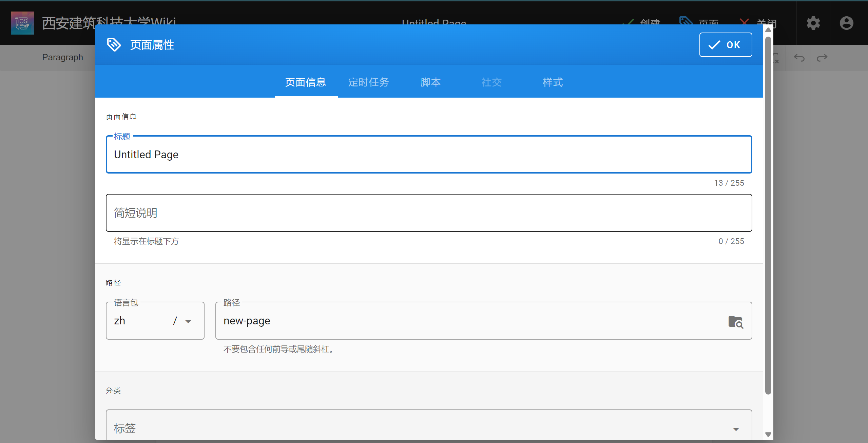Switch to the 样式 tab

pyautogui.click(x=553, y=82)
